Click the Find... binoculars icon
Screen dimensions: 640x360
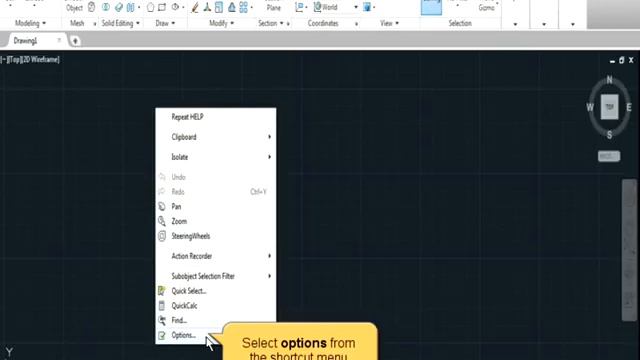162,320
